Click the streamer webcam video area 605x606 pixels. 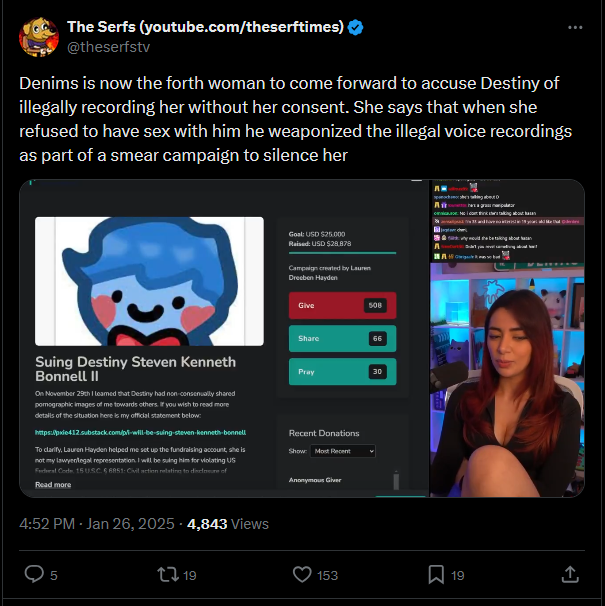pyautogui.click(x=507, y=380)
